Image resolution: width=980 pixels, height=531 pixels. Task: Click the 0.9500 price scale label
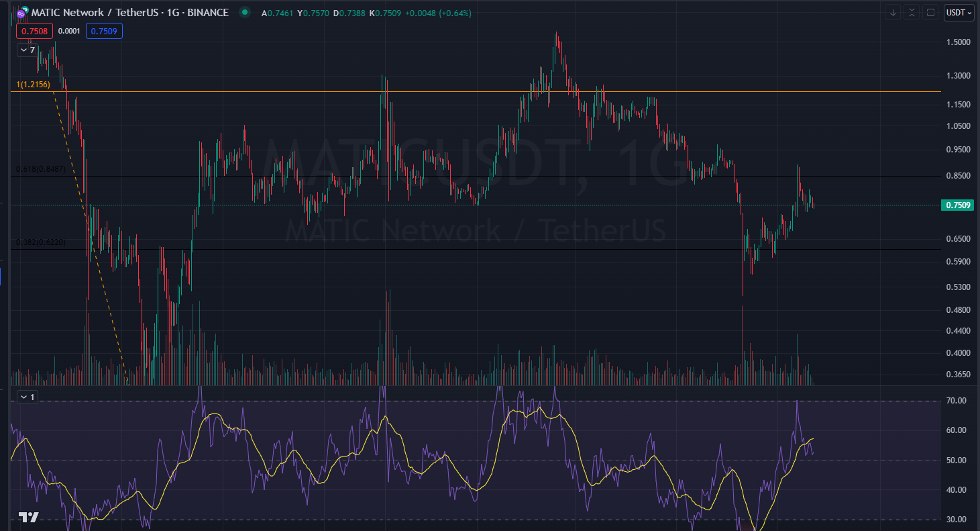point(957,150)
